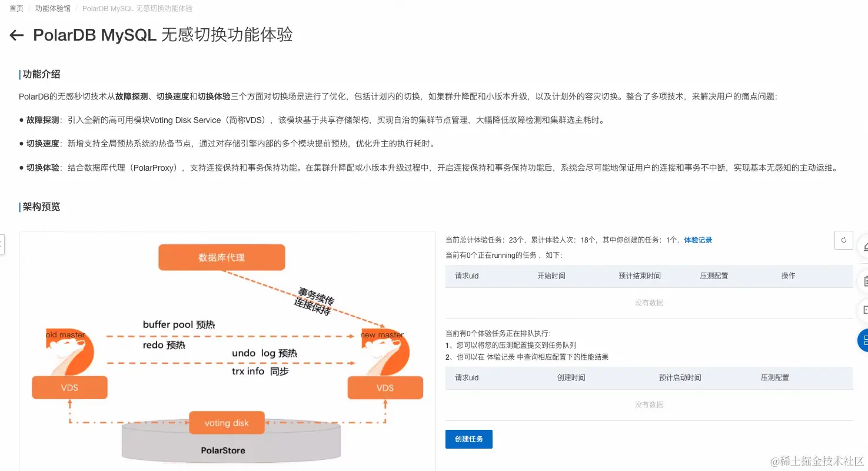Viewport: 868px width, 471px height.
Task: Click the 架构预览 section heading
Action: [41, 207]
